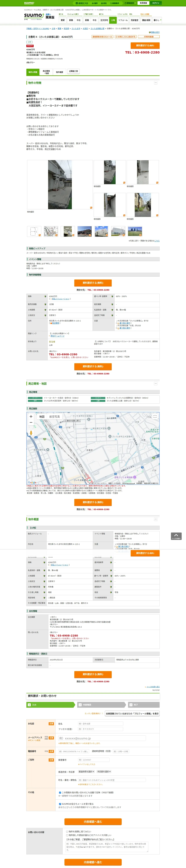Switch map to 地図 view

click(x=42, y=417)
